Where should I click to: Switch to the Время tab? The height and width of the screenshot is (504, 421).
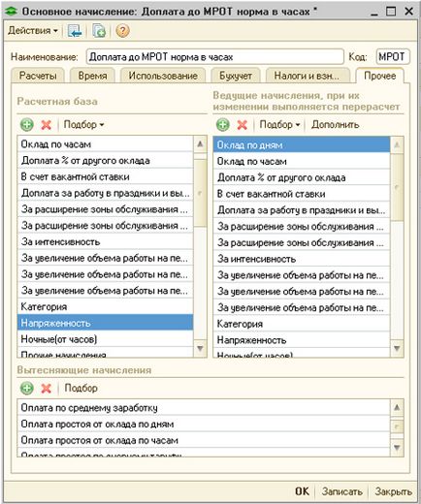click(92, 76)
